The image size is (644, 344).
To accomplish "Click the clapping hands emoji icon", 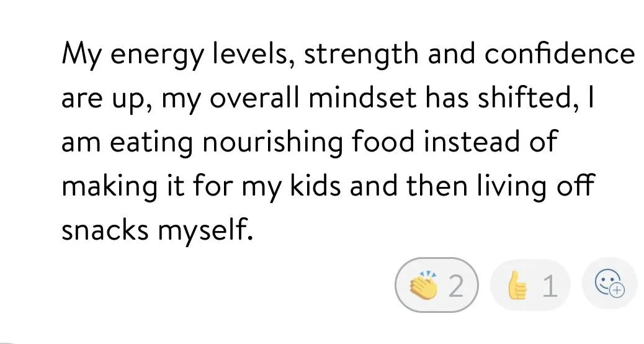I will click(x=424, y=286).
